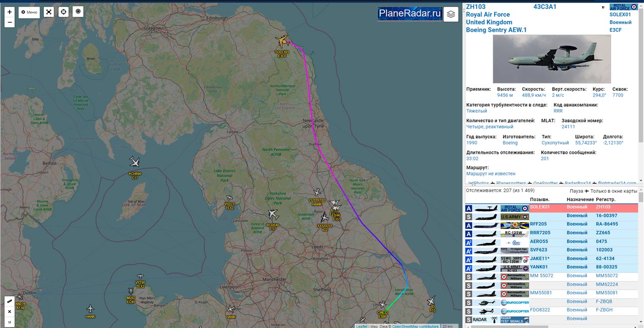Screen dimensions: 644x328
Task: Collapse the info panel small arrow
Action: (x=603, y=8)
